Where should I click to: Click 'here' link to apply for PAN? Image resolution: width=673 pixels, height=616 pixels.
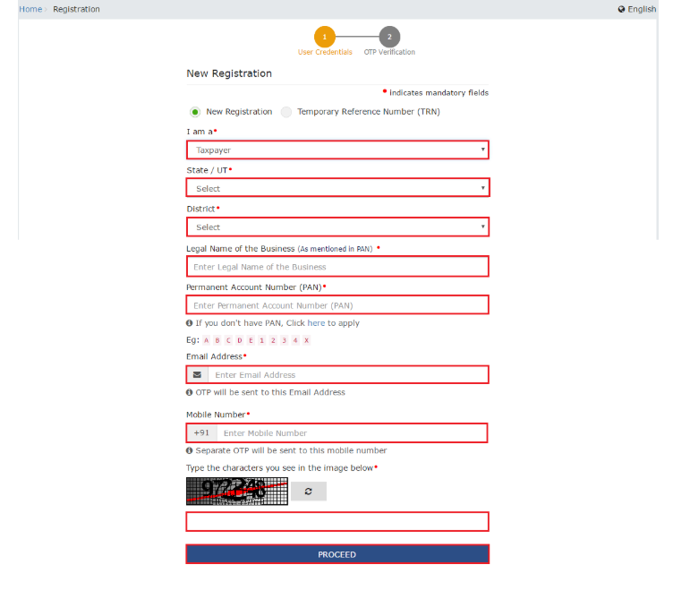coord(316,323)
